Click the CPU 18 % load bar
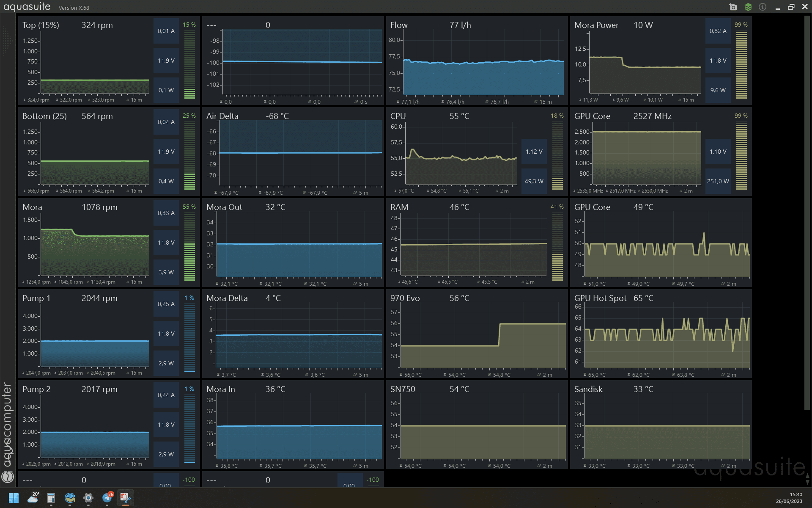Screen dimensions: 812x508 (x=557, y=155)
